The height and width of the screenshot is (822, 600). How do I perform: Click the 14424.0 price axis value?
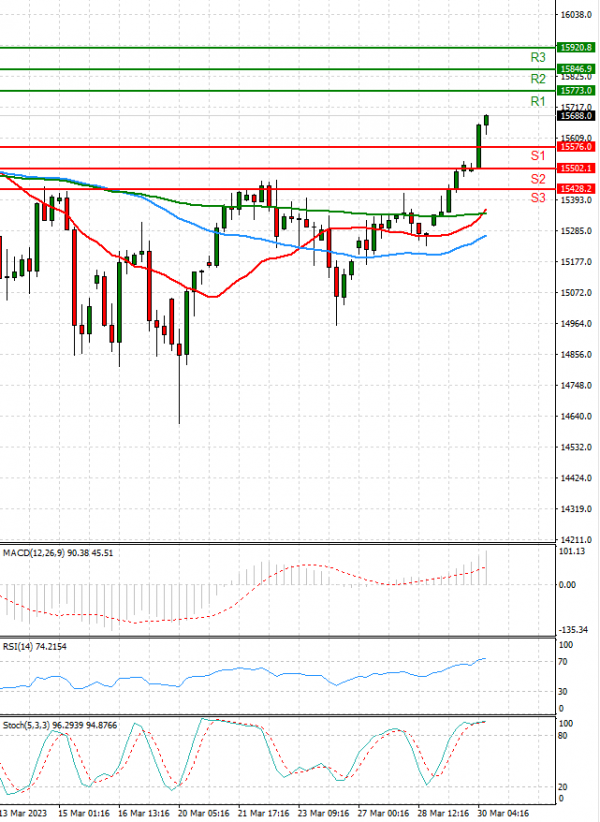(576, 479)
